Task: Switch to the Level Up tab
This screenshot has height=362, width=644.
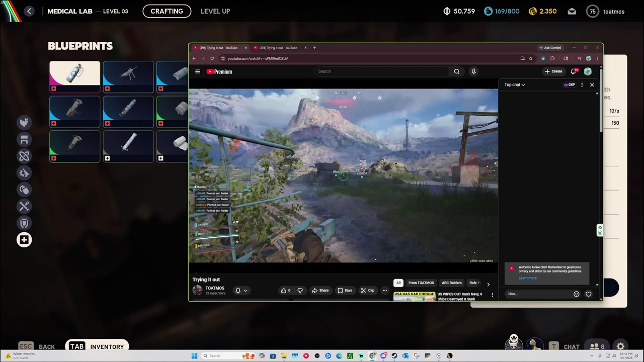Action: (x=215, y=11)
